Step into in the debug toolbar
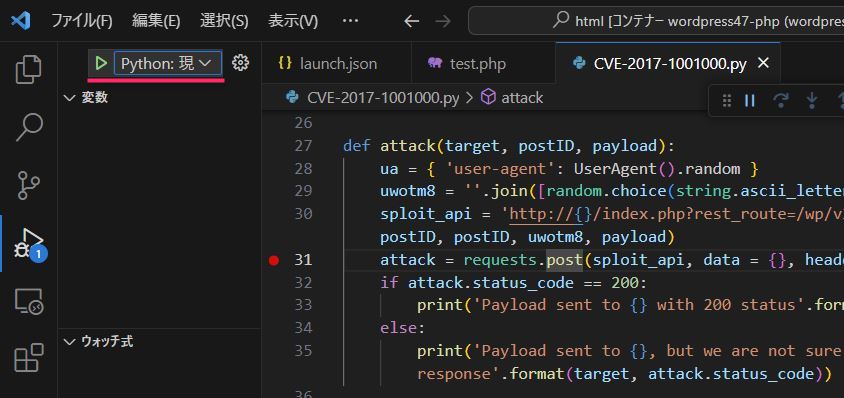 click(811, 101)
